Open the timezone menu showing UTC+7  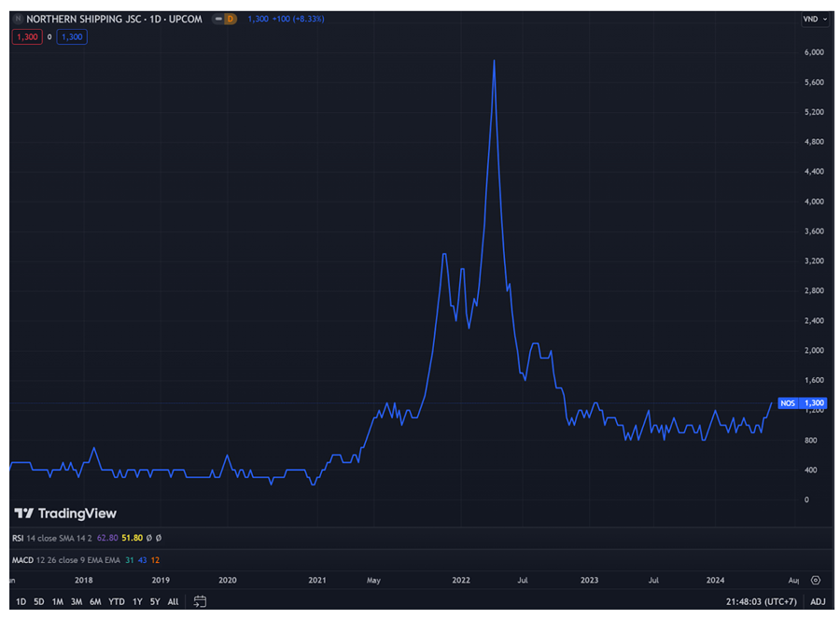tap(763, 602)
